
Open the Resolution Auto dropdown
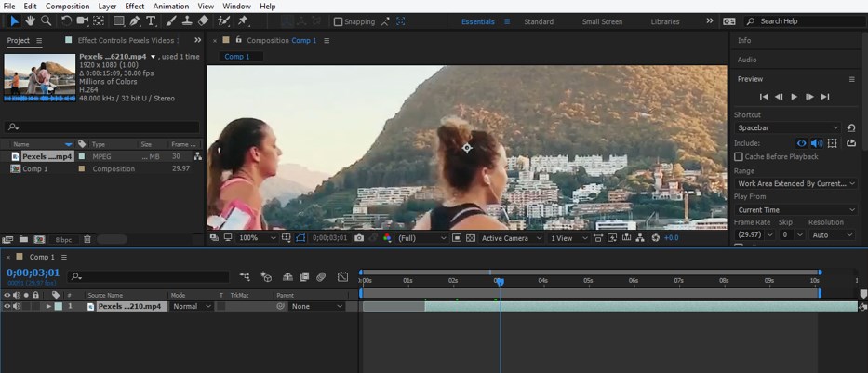[x=832, y=235]
